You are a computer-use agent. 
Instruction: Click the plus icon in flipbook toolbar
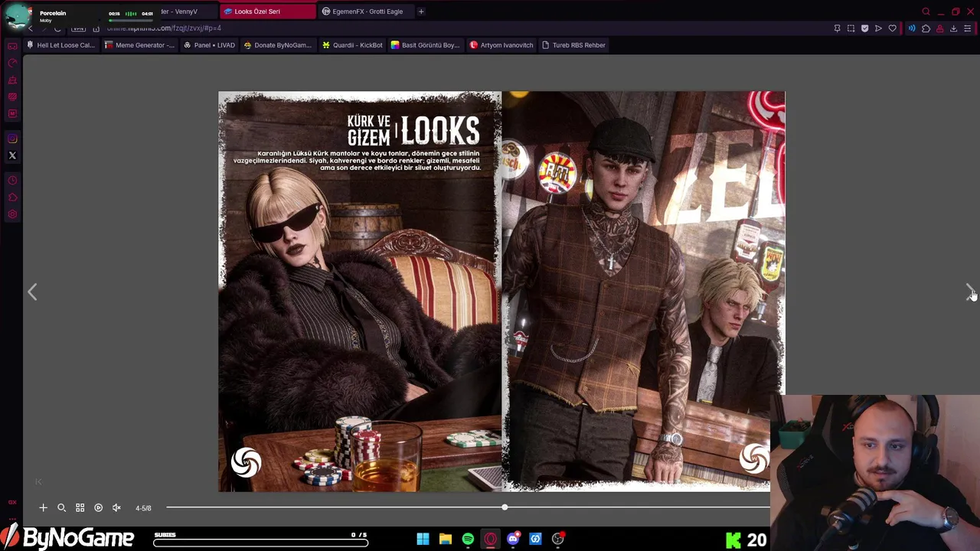[43, 507]
